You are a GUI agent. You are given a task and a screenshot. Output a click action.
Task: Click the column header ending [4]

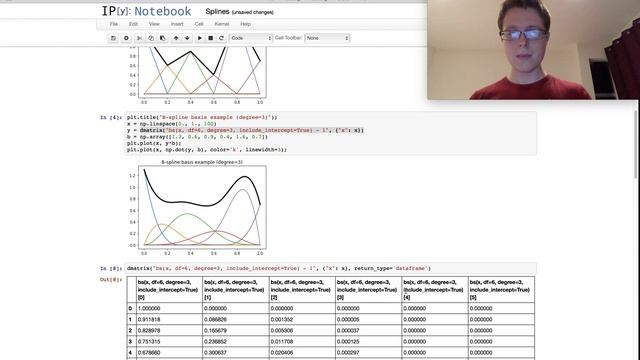tap(435, 290)
